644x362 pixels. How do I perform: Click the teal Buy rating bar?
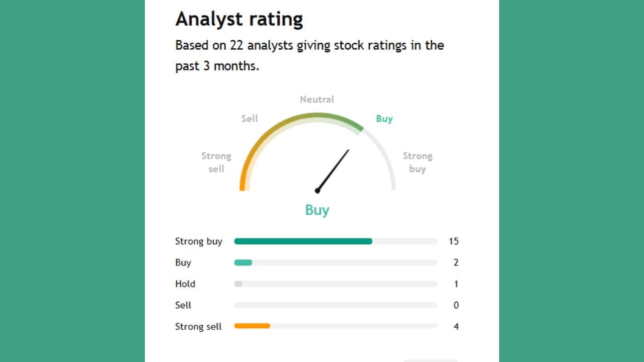[243, 262]
